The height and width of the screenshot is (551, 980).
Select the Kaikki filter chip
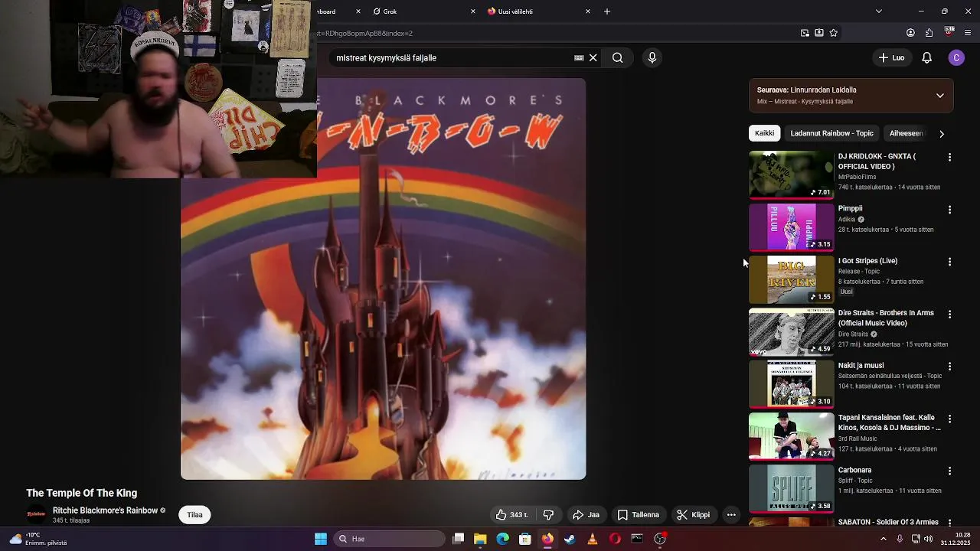[764, 133]
